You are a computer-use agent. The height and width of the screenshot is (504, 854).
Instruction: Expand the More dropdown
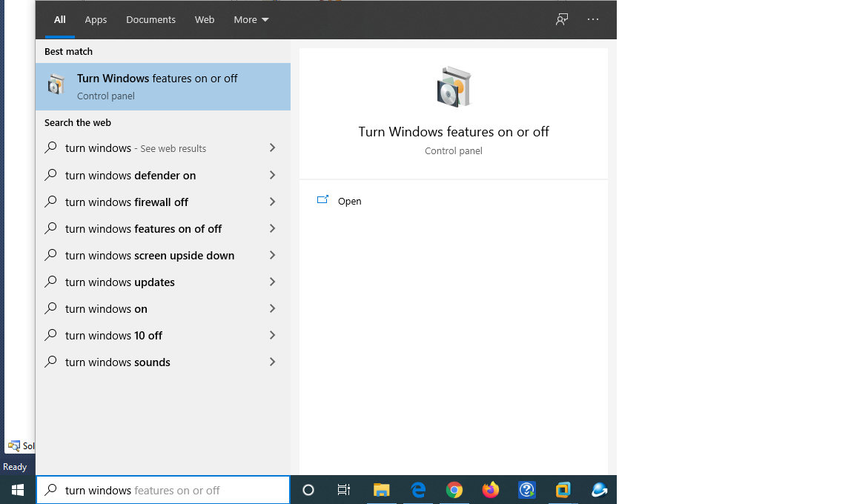pos(251,19)
